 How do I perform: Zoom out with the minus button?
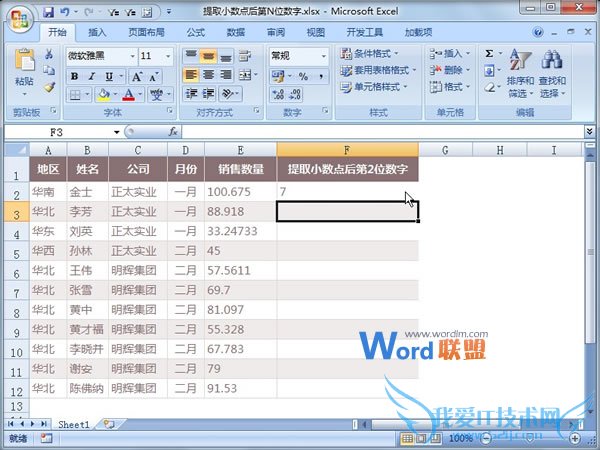coord(486,439)
